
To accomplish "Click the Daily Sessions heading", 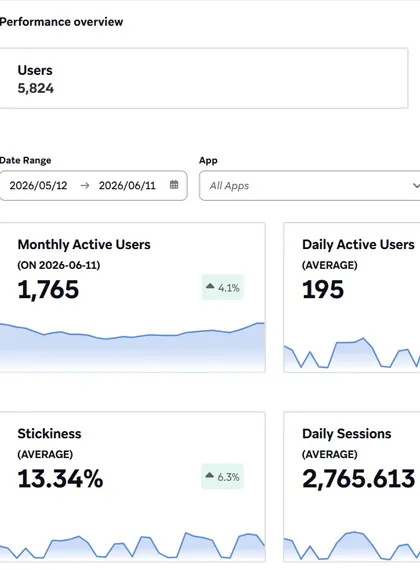I will coord(347,434).
